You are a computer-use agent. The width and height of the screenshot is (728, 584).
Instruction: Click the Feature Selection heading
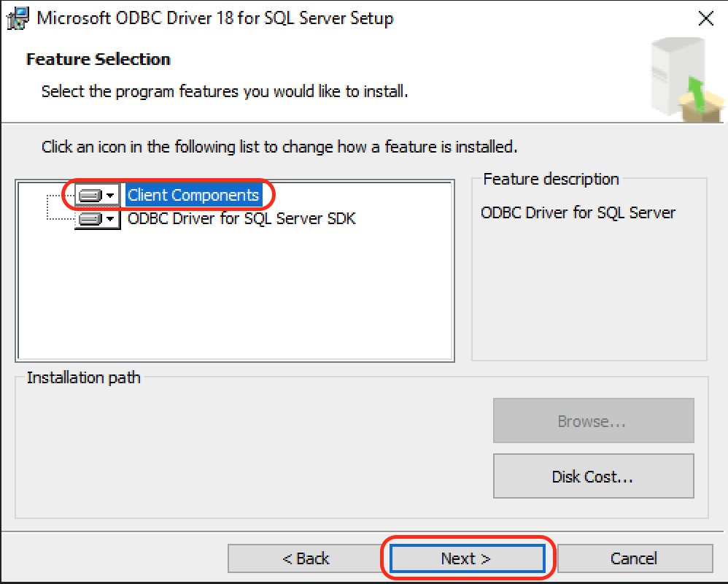tap(98, 59)
